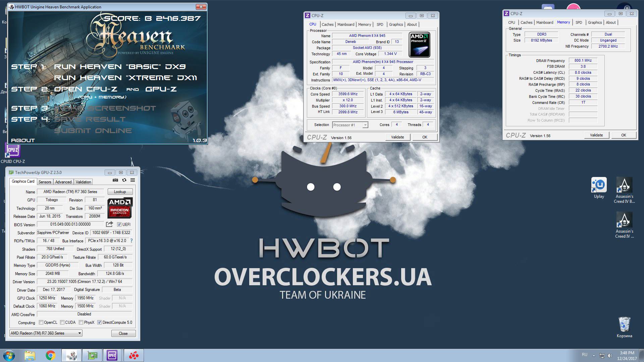Click the AMD Radeon Graphics logo in GPU-Z
The height and width of the screenshot is (362, 644).
pyautogui.click(x=120, y=208)
